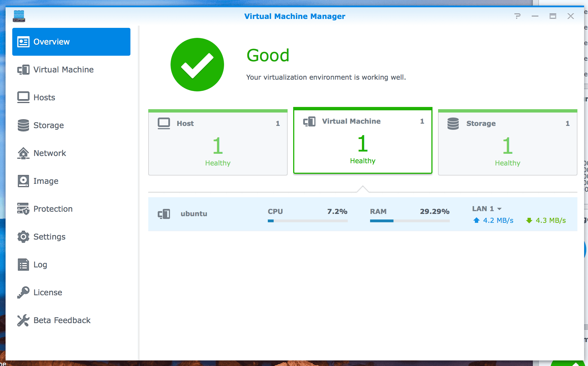Open the Storage section via its disk icon
This screenshot has width=588, height=366.
pos(23,125)
